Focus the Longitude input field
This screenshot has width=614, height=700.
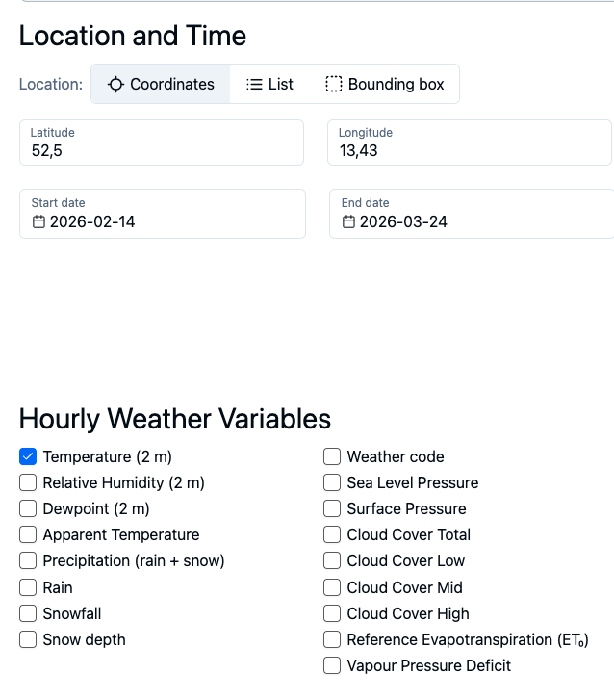[x=470, y=143]
